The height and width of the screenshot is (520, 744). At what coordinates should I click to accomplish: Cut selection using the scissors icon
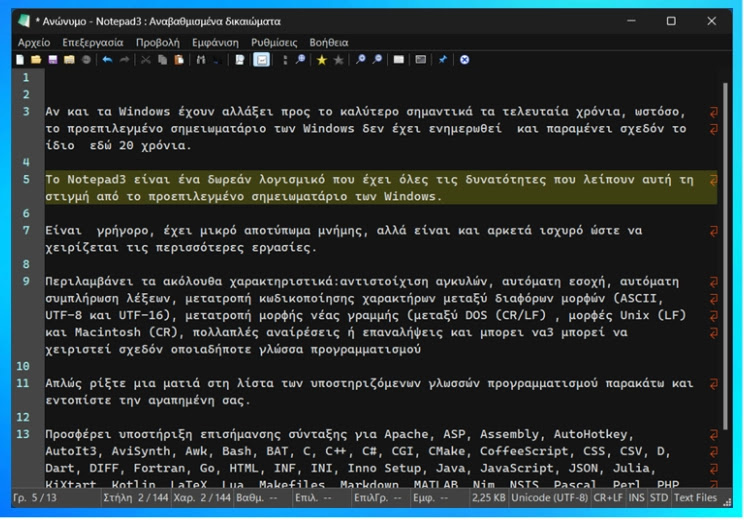click(x=146, y=60)
